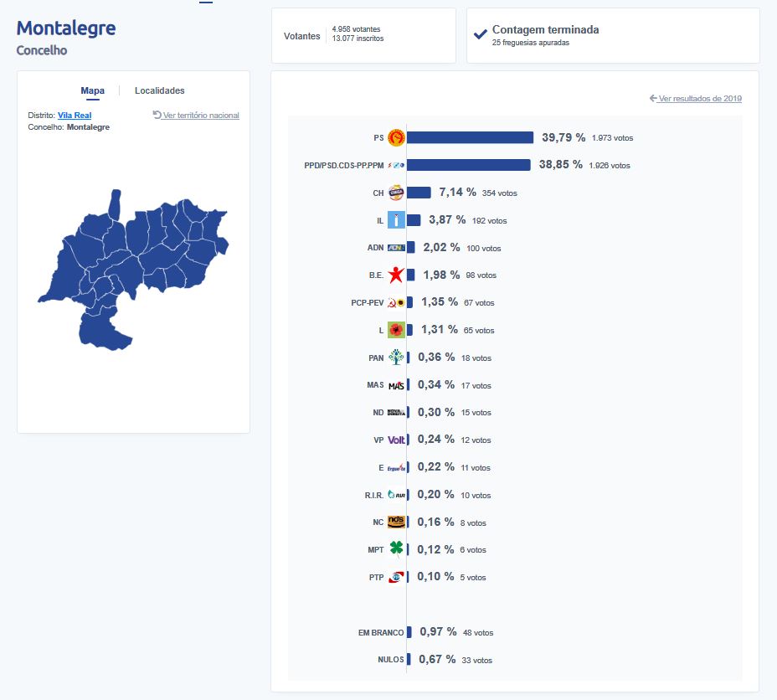The height and width of the screenshot is (700, 777).
Task: Click the ADN party logo icon
Action: click(396, 248)
